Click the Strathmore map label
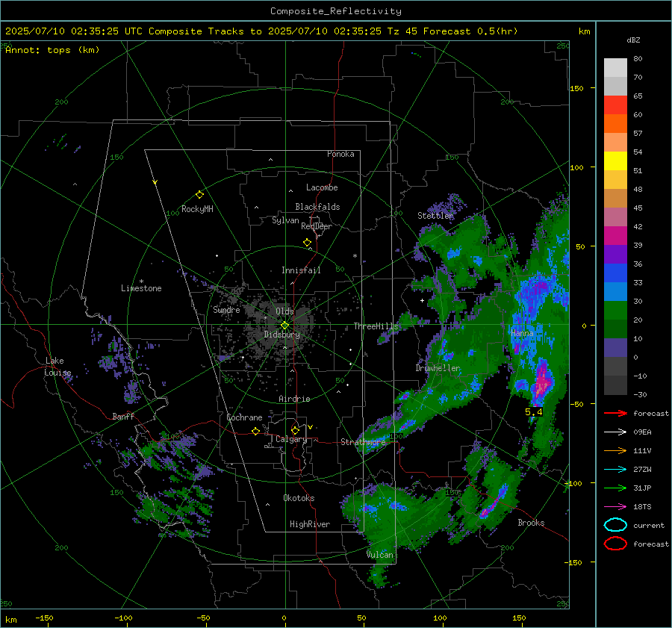Viewport: 672px width, 628px height. [363, 442]
